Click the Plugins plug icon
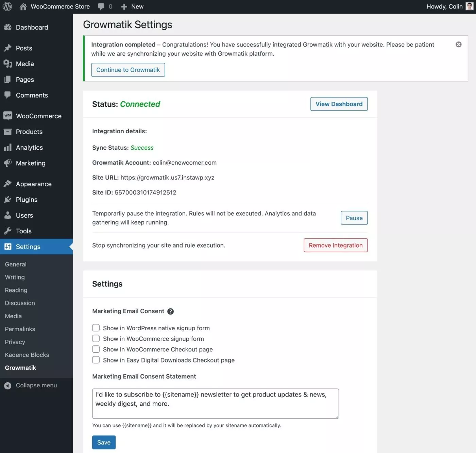This screenshot has width=476, height=453. (x=7, y=200)
